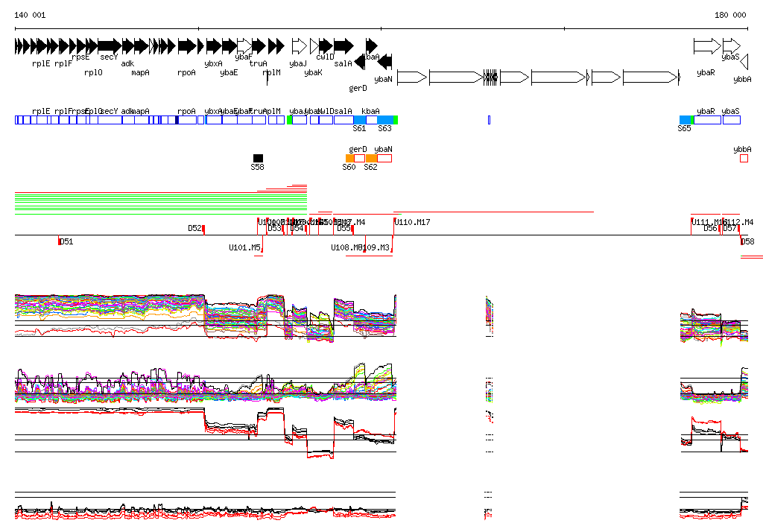Image resolution: width=763 pixels, height=532 pixels.
Task: Click the ybbA label above the red box
Action: point(743,150)
